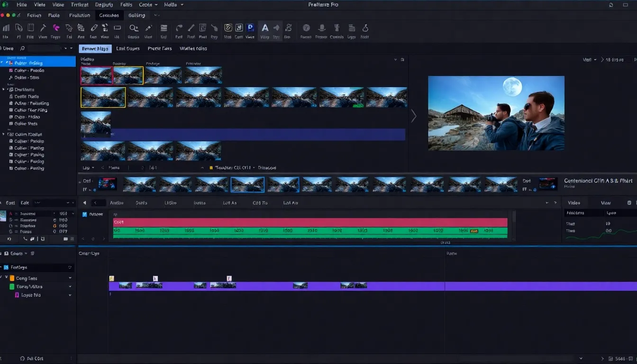Screen dimensions: 637x364
Task: Click the magnifier zoom tool in the toolbar
Action: (134, 28)
